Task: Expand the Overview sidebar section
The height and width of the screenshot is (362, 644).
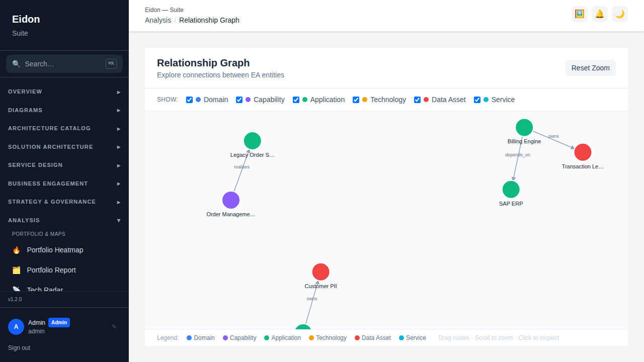Action: [64, 92]
